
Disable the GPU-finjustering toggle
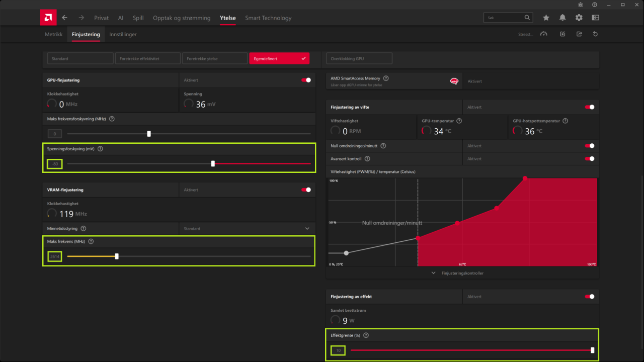tap(306, 80)
